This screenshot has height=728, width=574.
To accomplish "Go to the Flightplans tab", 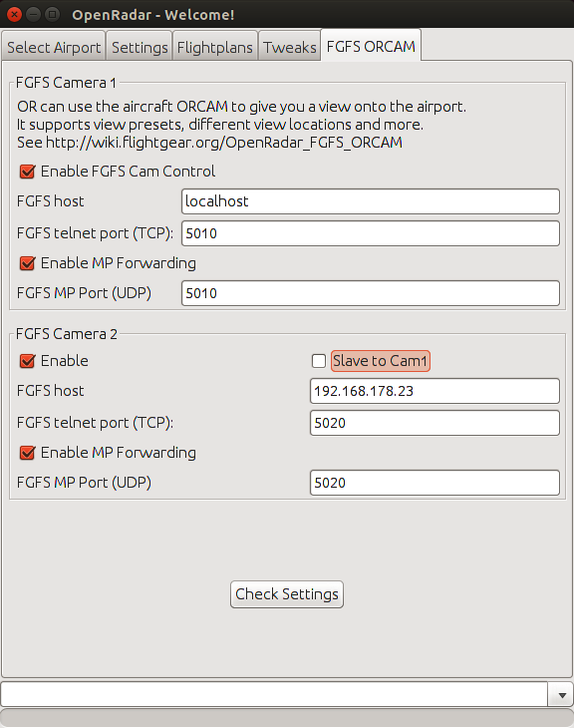I will click(215, 47).
